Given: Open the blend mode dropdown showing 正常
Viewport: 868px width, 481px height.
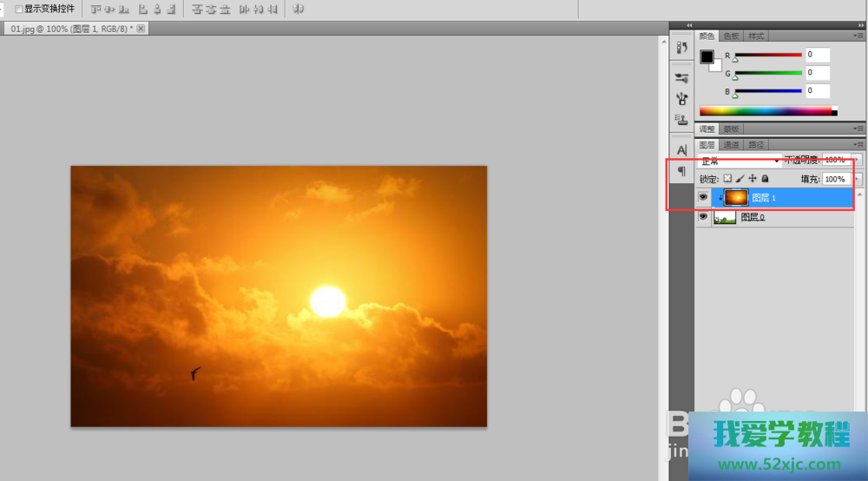Looking at the screenshot, I should (740, 161).
